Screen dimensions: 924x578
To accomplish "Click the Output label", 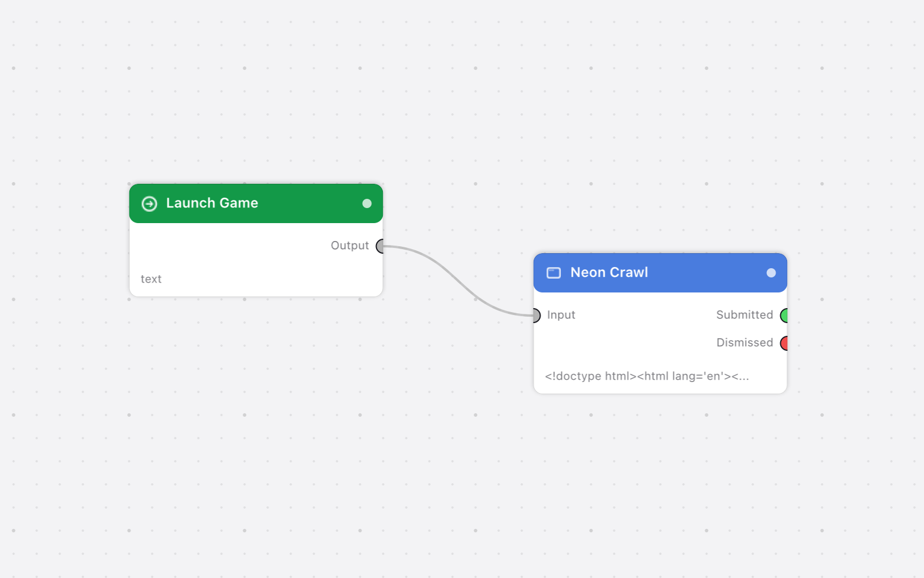I will (349, 246).
